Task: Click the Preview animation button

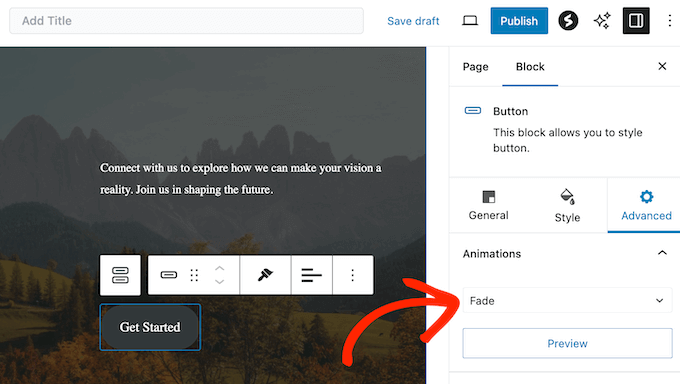Action: point(567,344)
